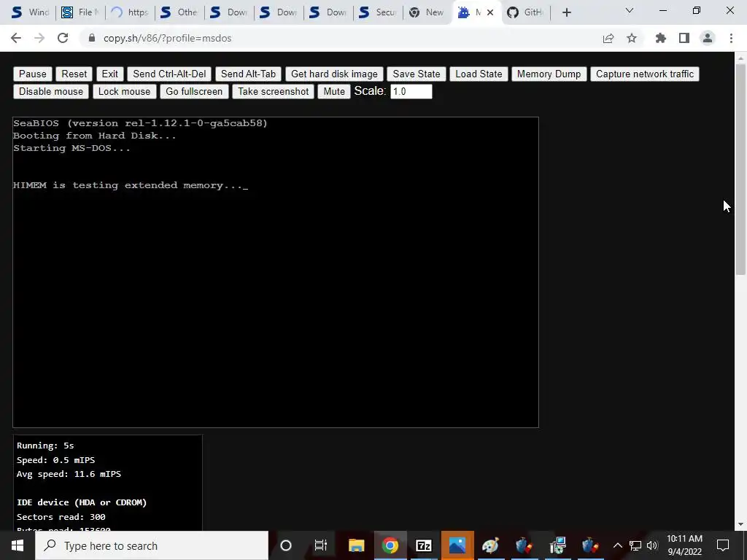Switch to the loading https tab
The height and width of the screenshot is (560, 747).
point(130,12)
